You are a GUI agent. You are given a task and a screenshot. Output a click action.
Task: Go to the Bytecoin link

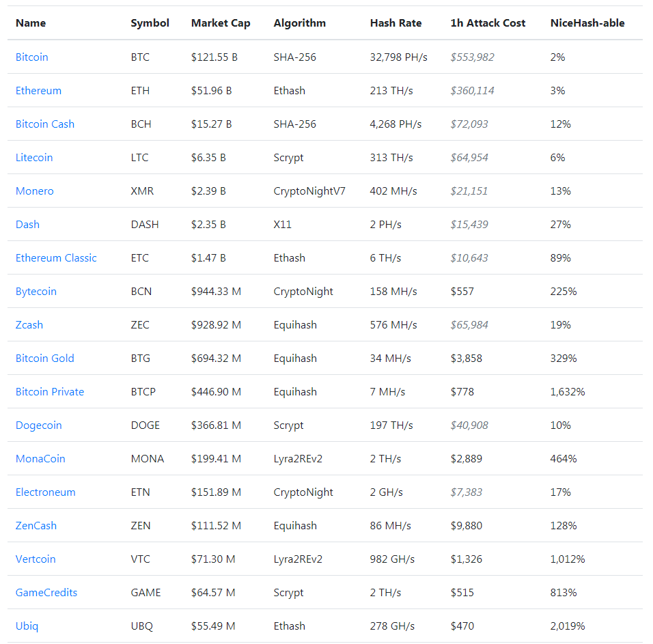tap(36, 292)
